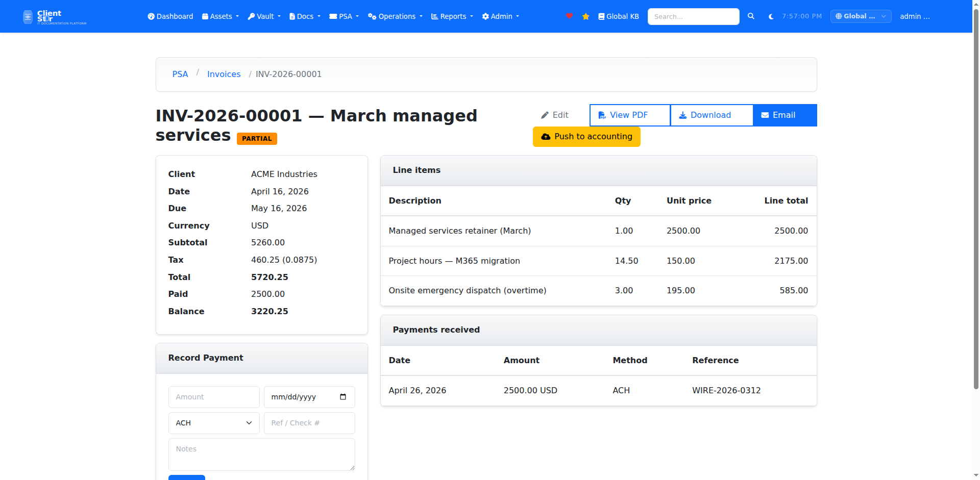Expand the Reports menu
This screenshot has width=980, height=480.
click(x=452, y=16)
